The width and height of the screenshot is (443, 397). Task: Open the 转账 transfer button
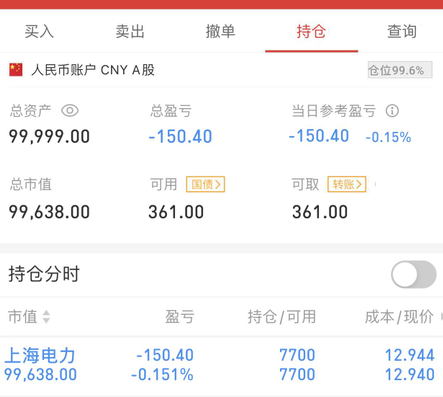[347, 184]
